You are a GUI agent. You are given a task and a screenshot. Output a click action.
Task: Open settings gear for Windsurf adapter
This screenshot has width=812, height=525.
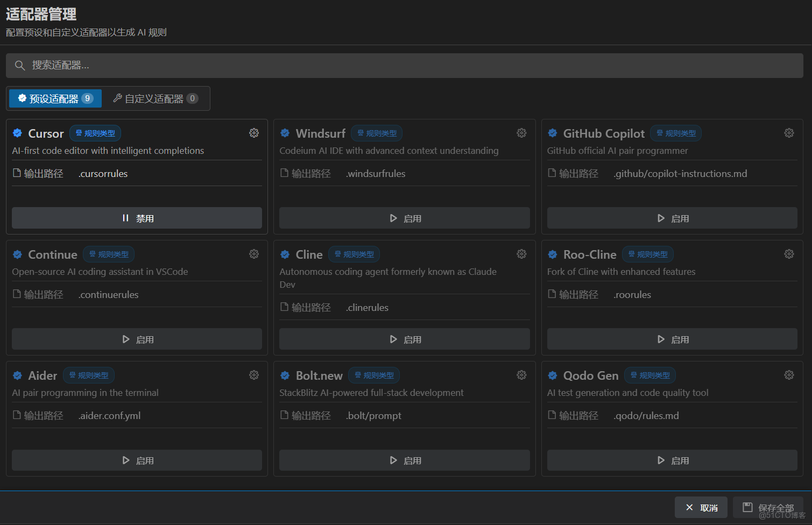point(521,133)
